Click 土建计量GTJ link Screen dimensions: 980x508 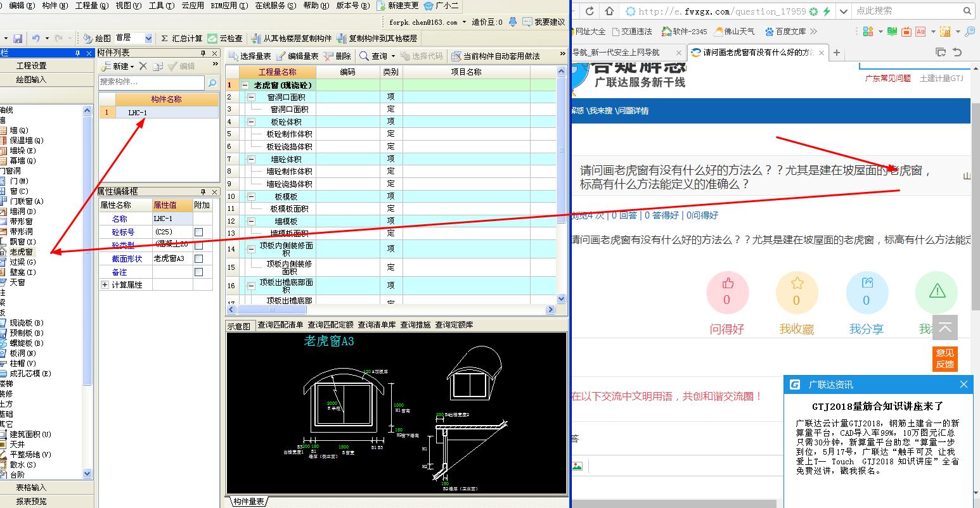[941, 79]
